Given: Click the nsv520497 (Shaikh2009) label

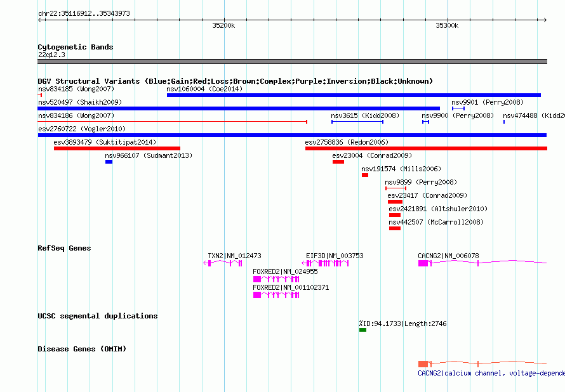Looking at the screenshot, I should click(x=80, y=102).
